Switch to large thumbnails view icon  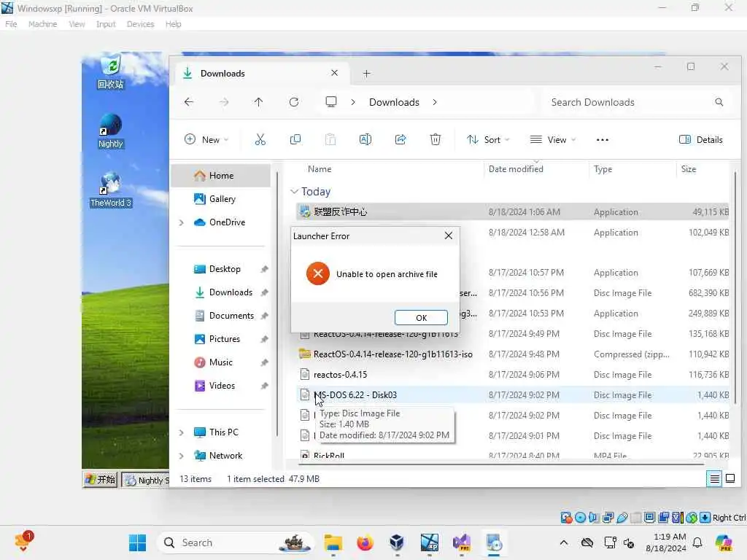[x=729, y=478]
